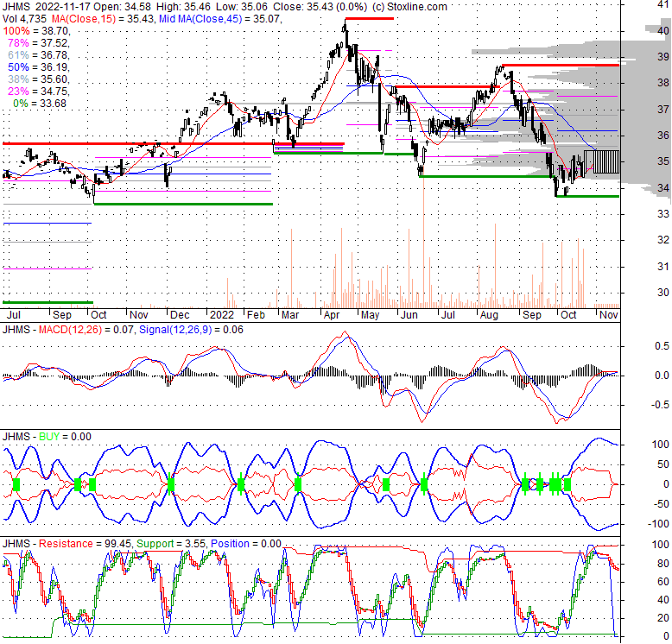Click the 'Apr' month label on time axis
This screenshot has width=672, height=644.
(332, 315)
